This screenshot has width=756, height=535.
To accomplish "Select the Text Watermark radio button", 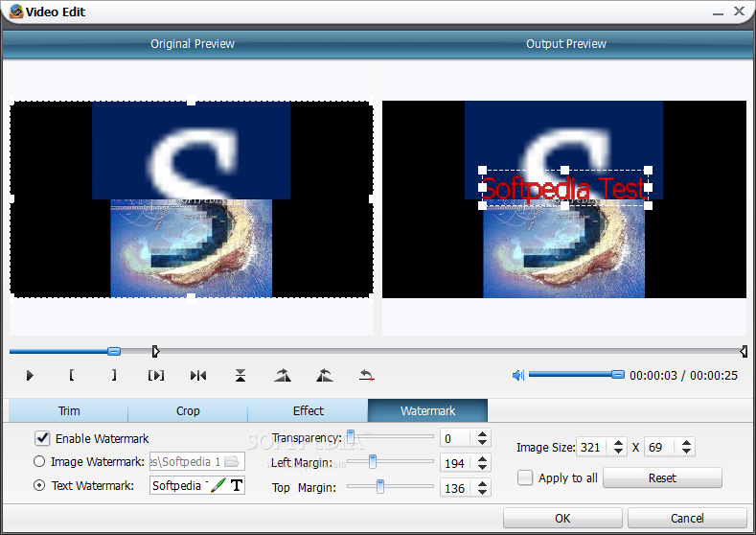I will 39,485.
